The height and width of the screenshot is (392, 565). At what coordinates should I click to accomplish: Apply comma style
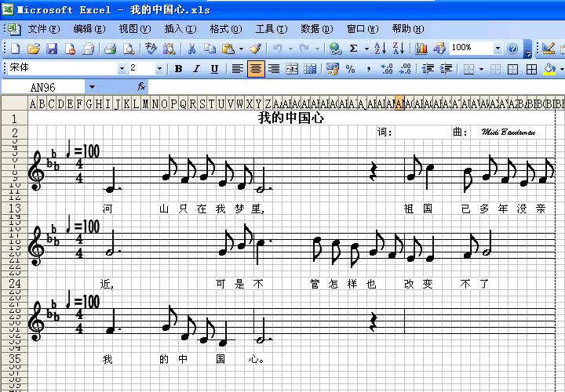368,69
